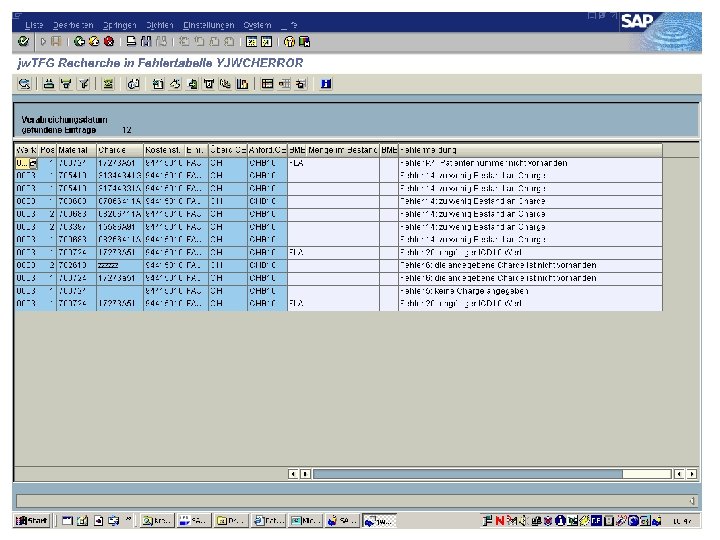Click the Menge im Bestand column header

pyautogui.click(x=343, y=150)
